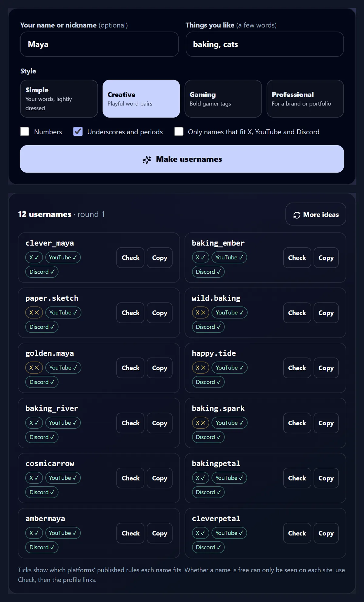Copy the cosmicarrow username
Image resolution: width=364 pixels, height=602 pixels.
160,478
